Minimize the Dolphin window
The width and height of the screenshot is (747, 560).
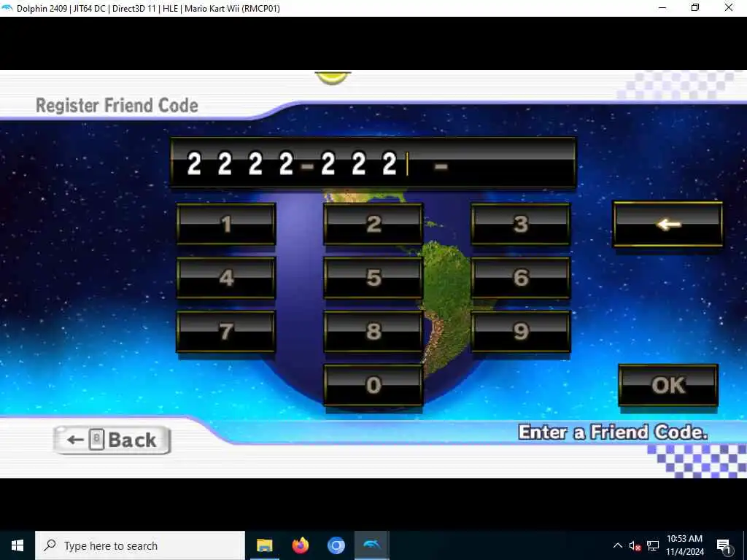(662, 8)
